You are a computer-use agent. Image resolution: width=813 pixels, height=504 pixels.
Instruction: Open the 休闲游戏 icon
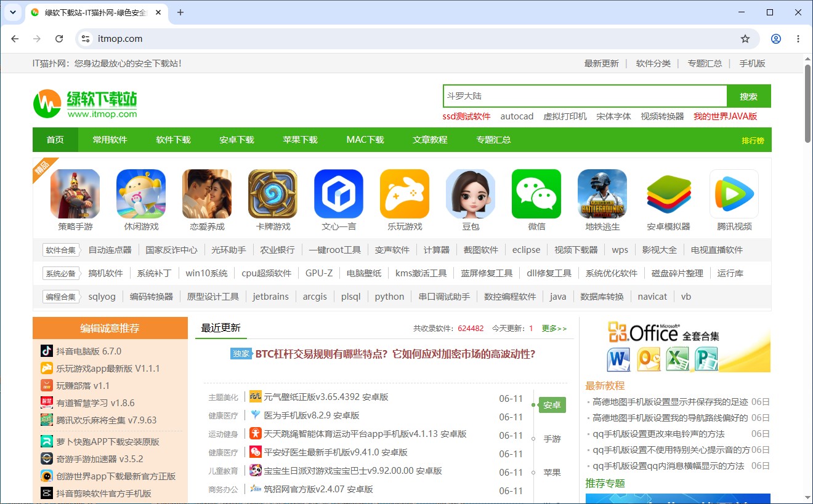141,194
